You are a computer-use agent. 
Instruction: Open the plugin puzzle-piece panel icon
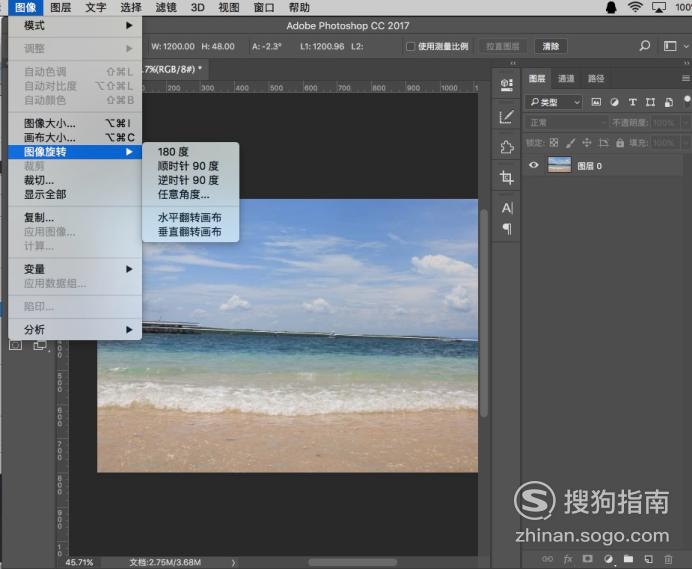(506, 147)
